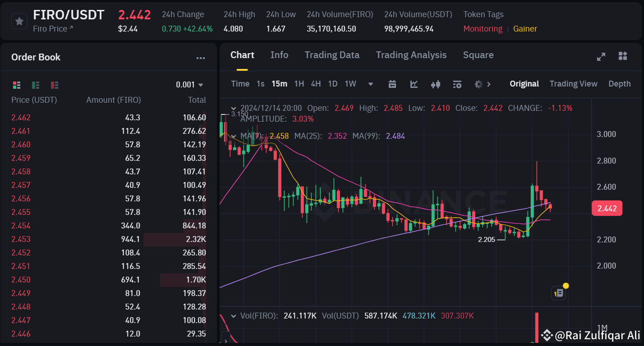Show only sell orders in order book
Viewport: 644px width, 346px height.
pyautogui.click(x=55, y=85)
